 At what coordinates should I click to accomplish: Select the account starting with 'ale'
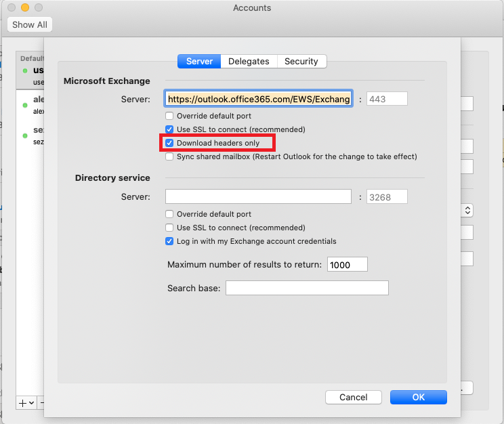[30, 105]
